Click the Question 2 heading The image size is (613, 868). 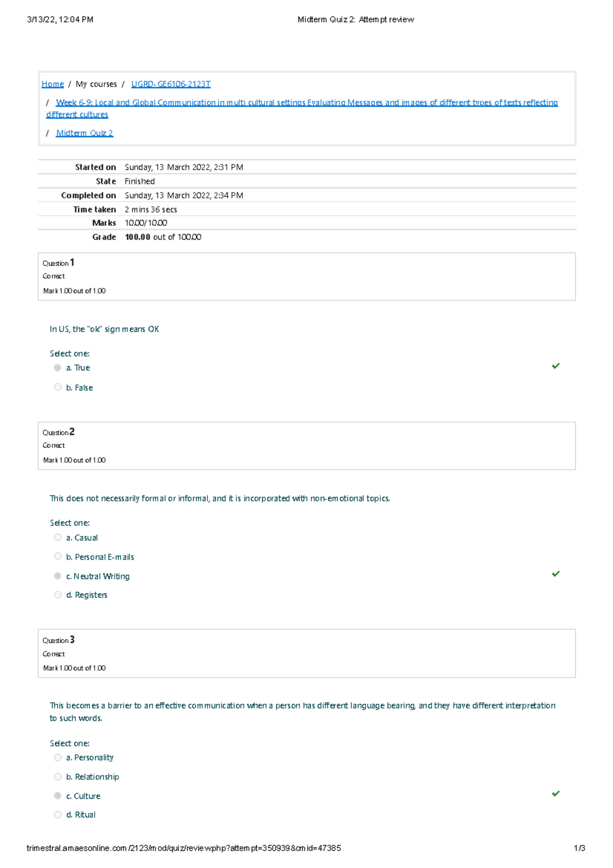tap(58, 432)
